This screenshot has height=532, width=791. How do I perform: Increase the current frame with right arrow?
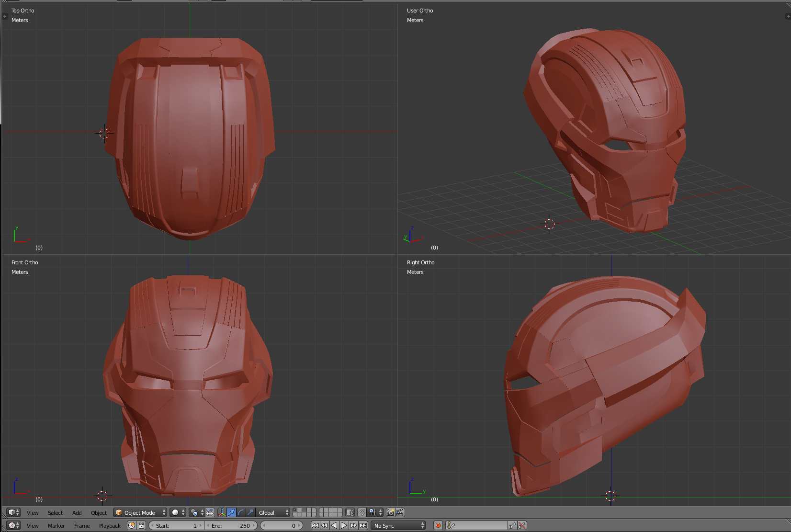pyautogui.click(x=299, y=525)
